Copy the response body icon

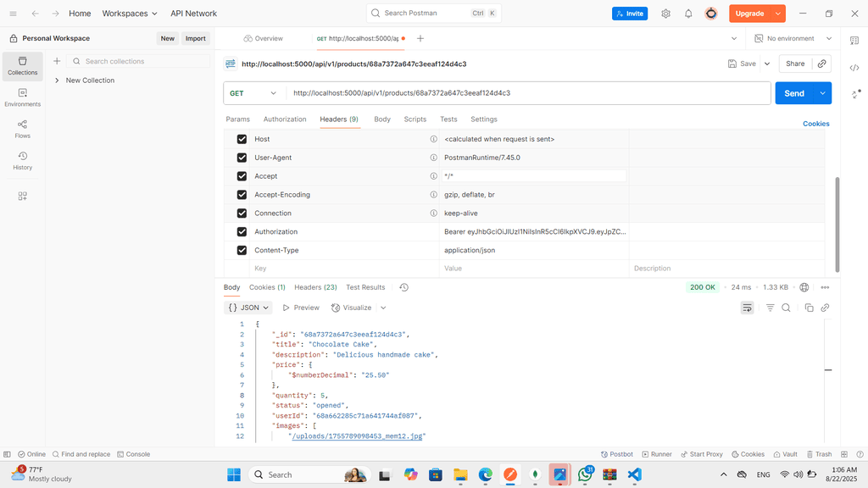click(x=809, y=308)
